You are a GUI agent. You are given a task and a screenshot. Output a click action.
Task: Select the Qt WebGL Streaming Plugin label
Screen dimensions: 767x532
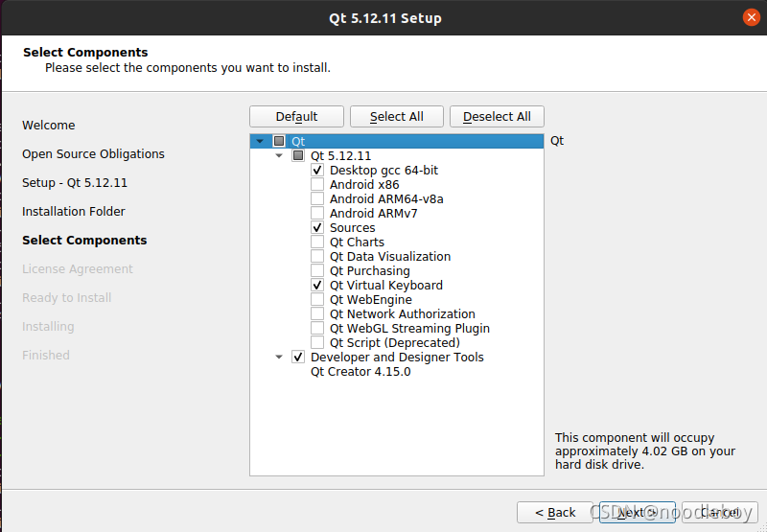pos(409,328)
